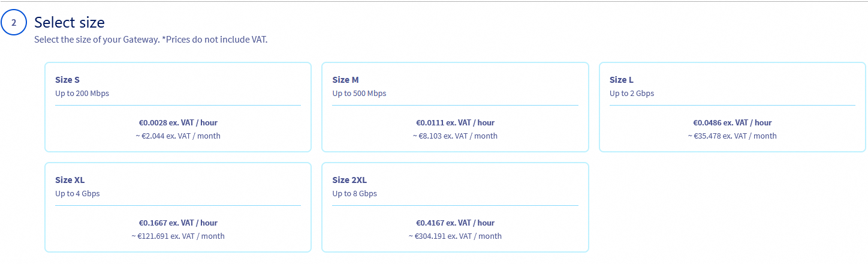The width and height of the screenshot is (868, 264).
Task: Select the Size L gateway card
Action: pyautogui.click(x=732, y=107)
